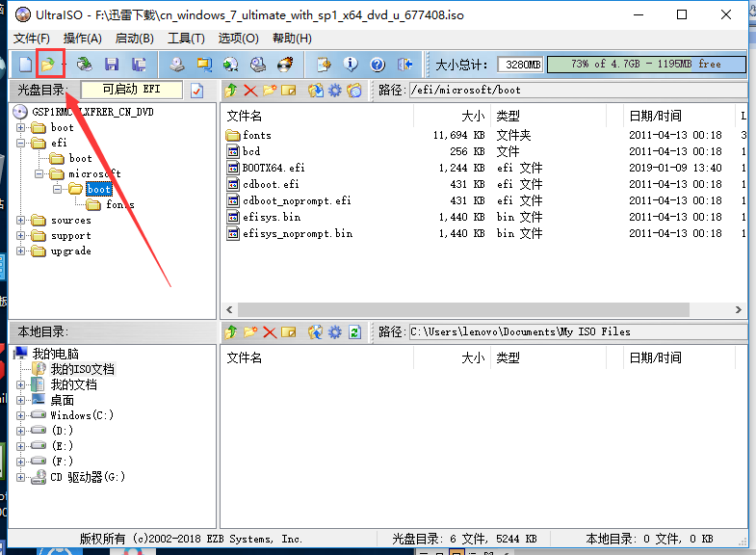Expand the 桌面 node in the local tree
Screen dimensions: 756x555
click(x=21, y=400)
